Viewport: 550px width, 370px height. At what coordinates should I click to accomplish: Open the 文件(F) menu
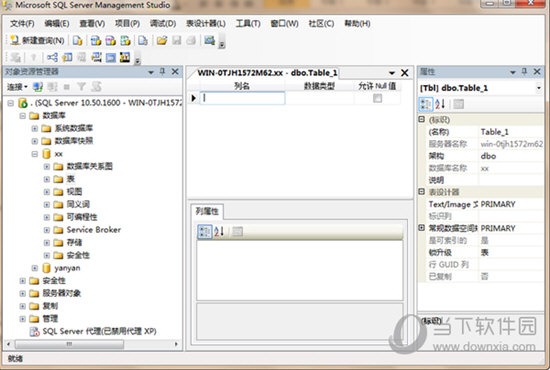22,23
